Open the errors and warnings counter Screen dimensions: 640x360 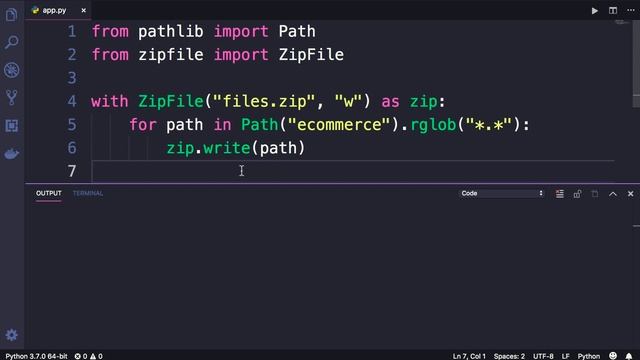[89, 356]
